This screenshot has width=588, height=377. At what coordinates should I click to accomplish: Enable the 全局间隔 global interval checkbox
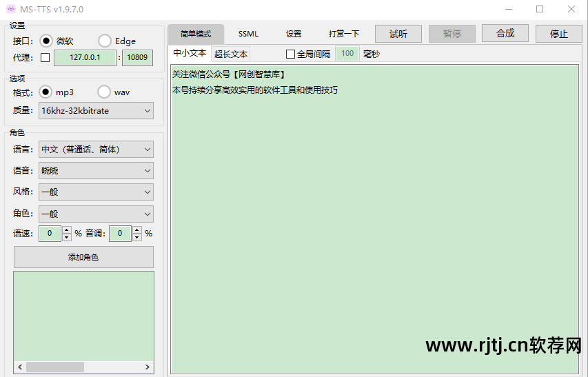[x=290, y=54]
